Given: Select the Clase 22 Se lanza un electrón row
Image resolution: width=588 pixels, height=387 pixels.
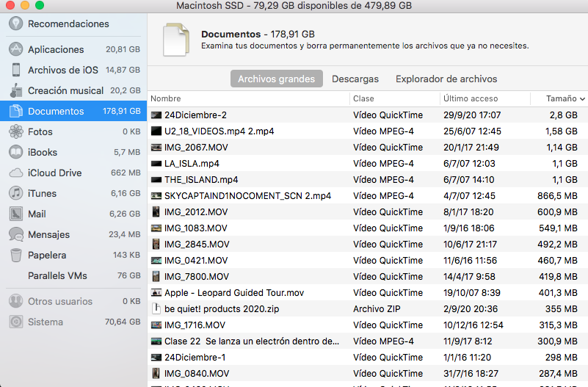Looking at the screenshot, I should click(x=368, y=341).
